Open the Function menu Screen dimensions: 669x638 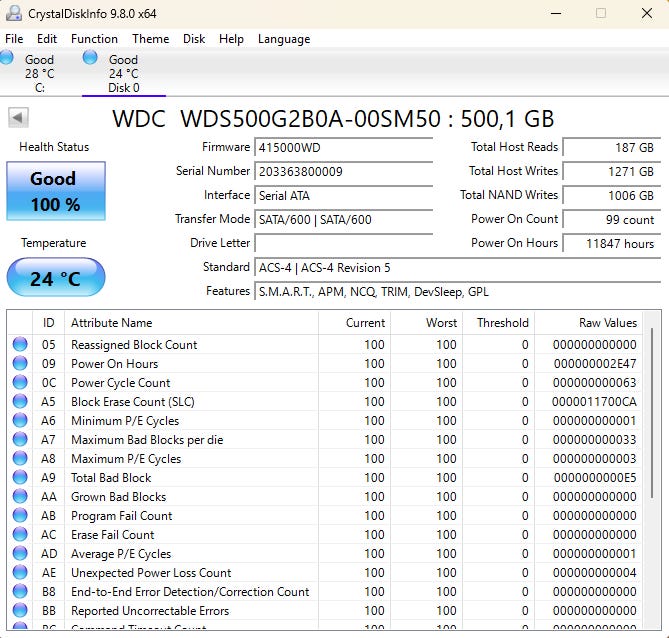click(x=94, y=39)
